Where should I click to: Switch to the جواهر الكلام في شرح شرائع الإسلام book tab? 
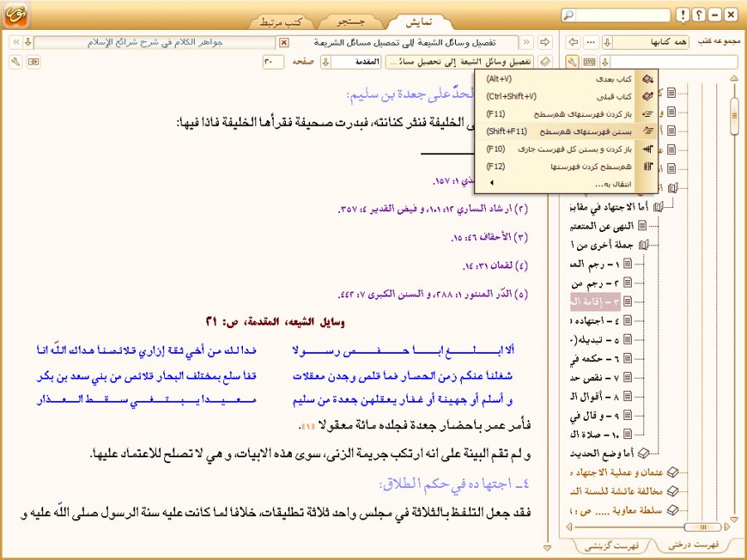click(x=155, y=42)
